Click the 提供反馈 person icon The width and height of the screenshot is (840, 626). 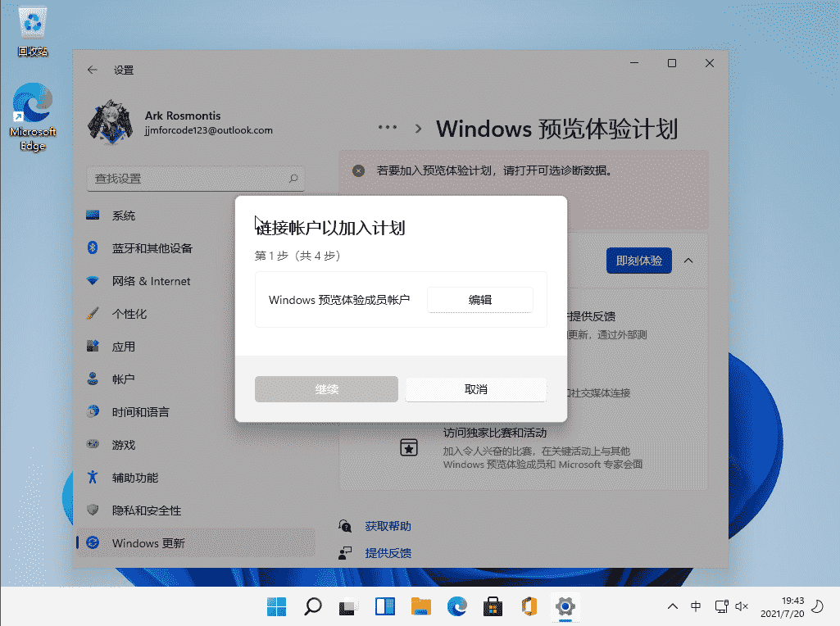pyautogui.click(x=345, y=553)
